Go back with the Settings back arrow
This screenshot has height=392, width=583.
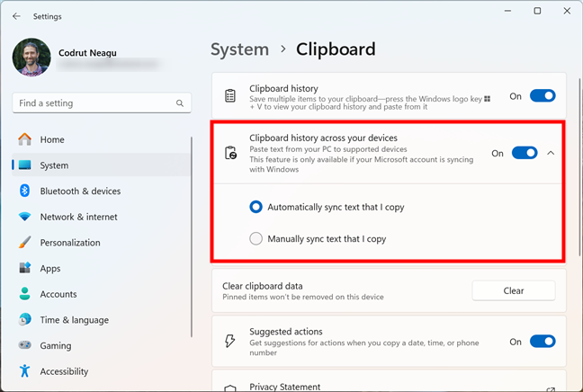pos(16,16)
